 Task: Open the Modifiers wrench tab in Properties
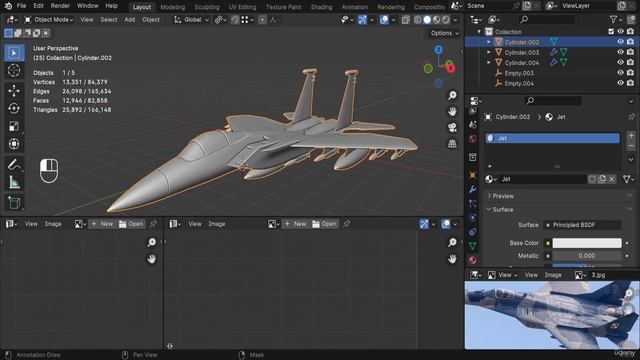tap(473, 189)
